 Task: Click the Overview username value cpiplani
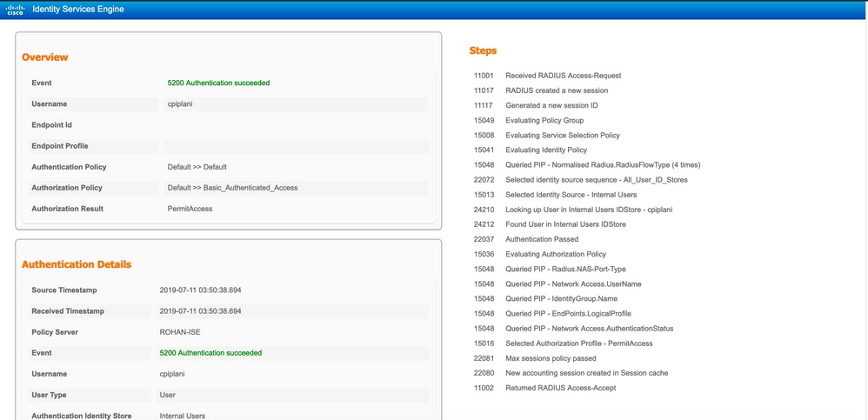180,104
